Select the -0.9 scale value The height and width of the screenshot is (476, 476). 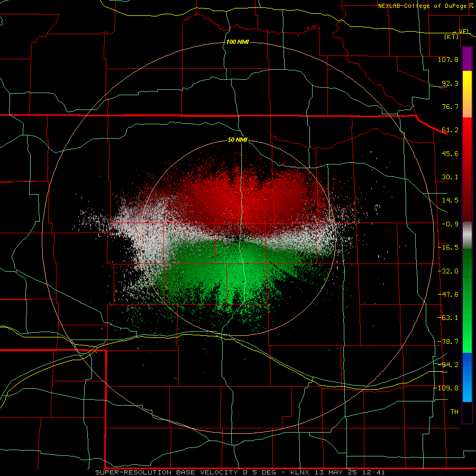click(450, 224)
